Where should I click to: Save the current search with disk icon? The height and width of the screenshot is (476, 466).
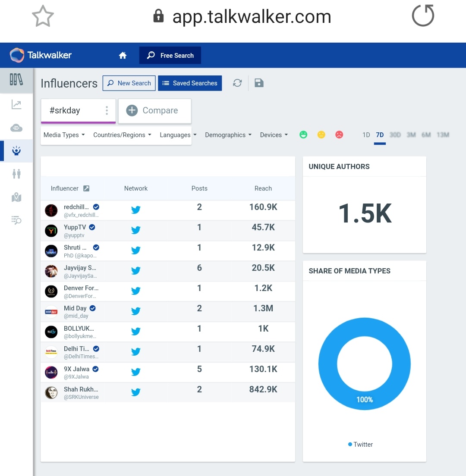[259, 83]
